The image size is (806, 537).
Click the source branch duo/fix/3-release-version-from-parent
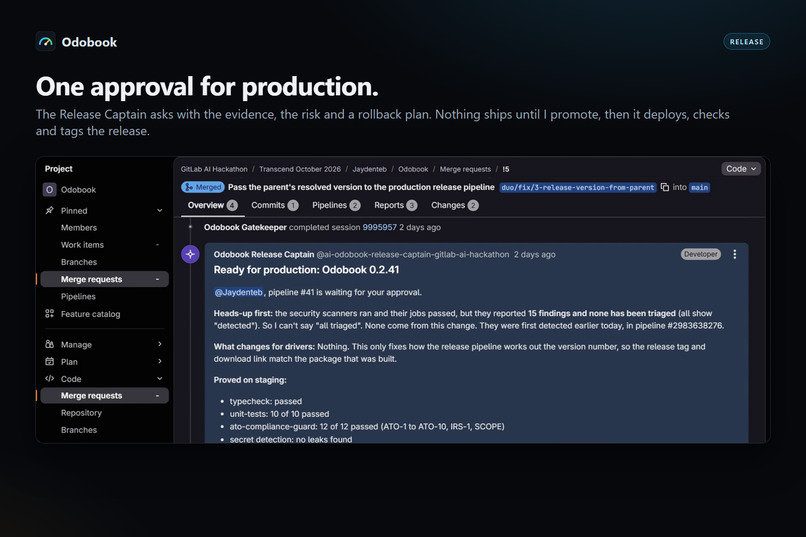[x=578, y=188]
